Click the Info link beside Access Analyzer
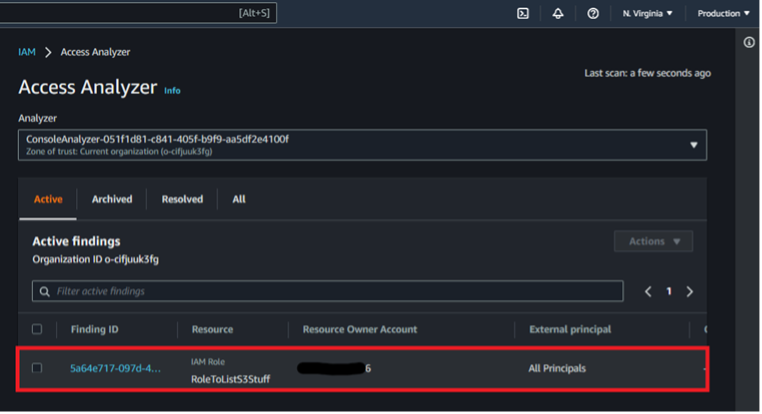Screen dimensions: 762x414 coord(172,90)
